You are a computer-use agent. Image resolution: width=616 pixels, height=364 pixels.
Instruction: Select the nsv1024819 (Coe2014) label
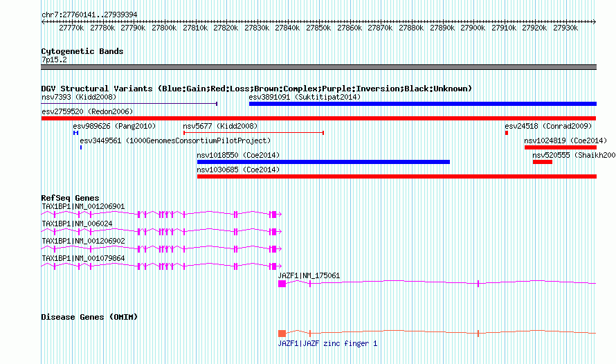click(565, 141)
